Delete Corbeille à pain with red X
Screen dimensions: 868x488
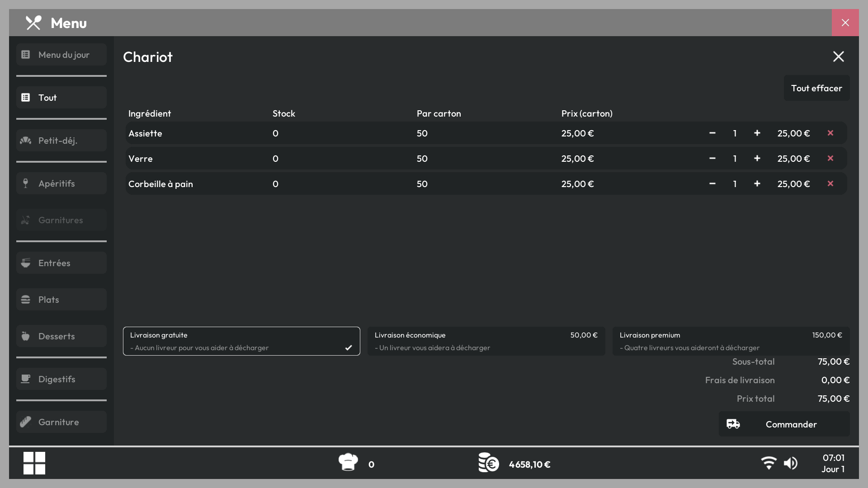[x=830, y=183]
